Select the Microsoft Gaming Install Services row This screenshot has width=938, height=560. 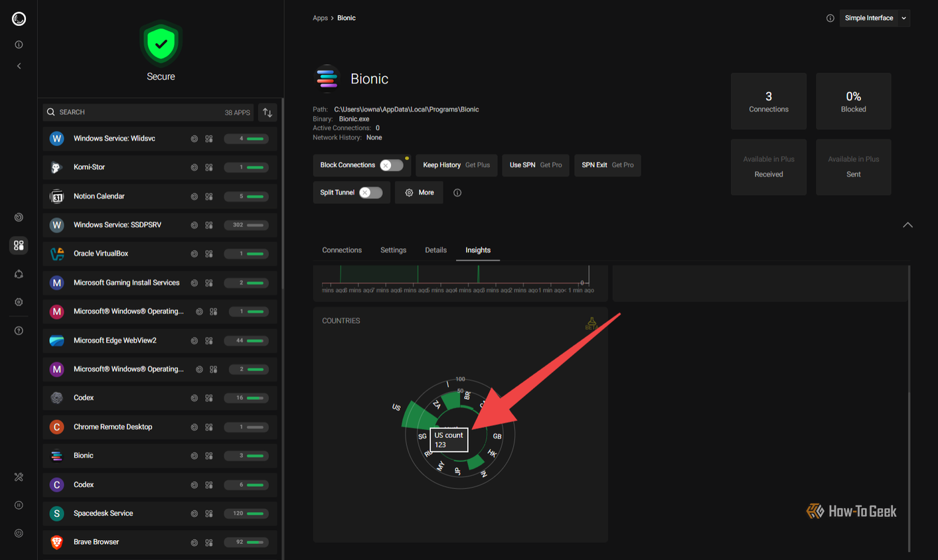click(160, 283)
